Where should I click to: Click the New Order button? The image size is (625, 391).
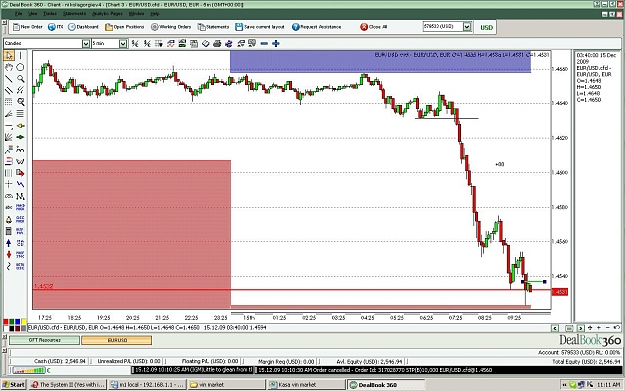(28, 27)
